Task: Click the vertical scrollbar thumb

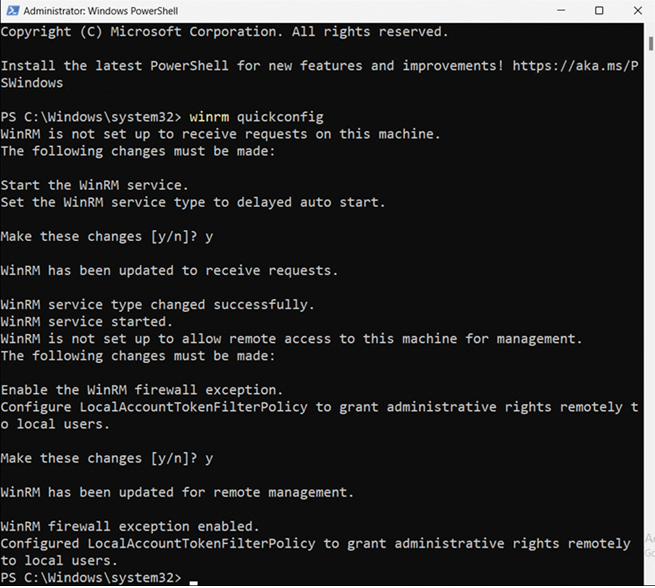Action: [x=651, y=43]
